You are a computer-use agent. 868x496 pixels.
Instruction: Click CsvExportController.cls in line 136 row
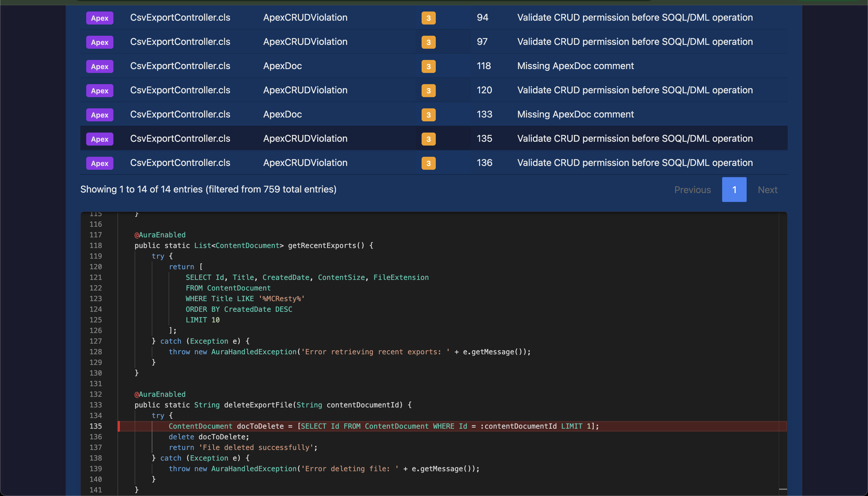(180, 163)
